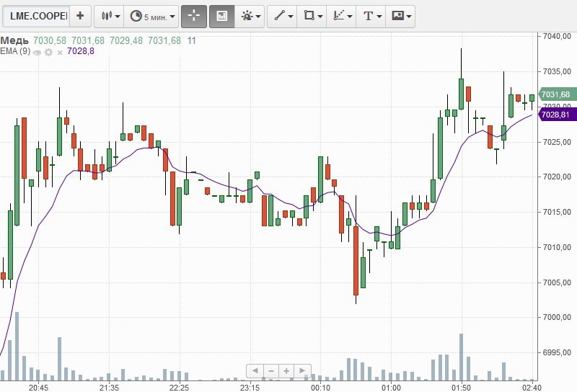Image resolution: width=577 pixels, height=392 pixels.
Task: Click the add symbol plus button
Action: pos(80,15)
